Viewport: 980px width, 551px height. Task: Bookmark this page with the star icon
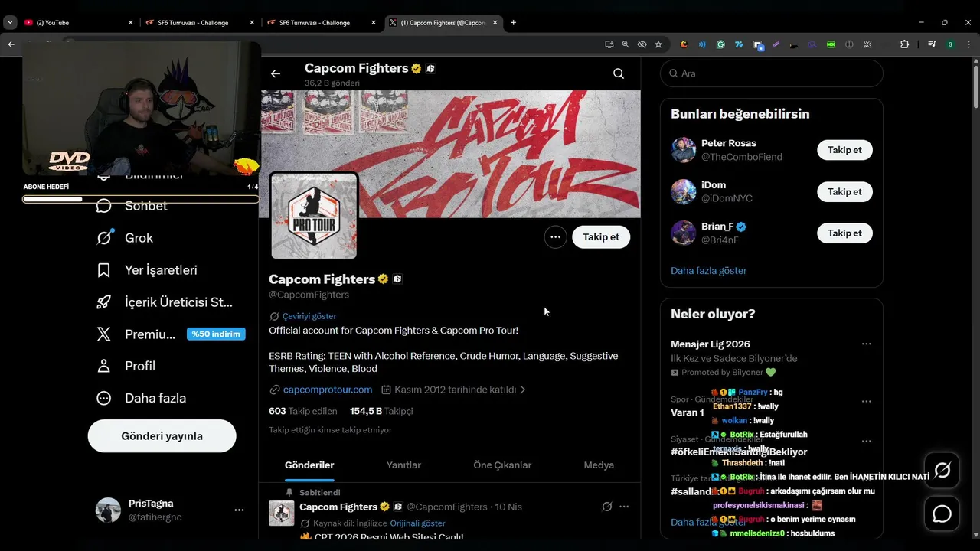click(658, 44)
